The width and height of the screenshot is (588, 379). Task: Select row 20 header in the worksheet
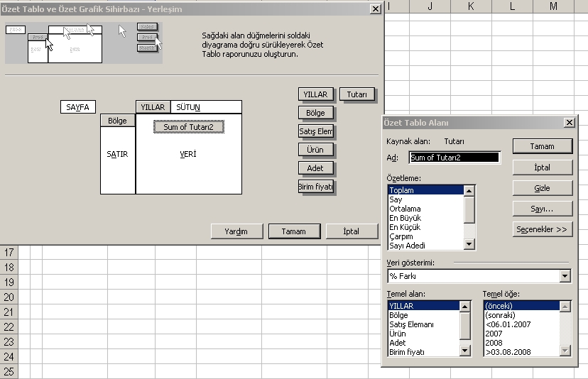click(x=9, y=297)
